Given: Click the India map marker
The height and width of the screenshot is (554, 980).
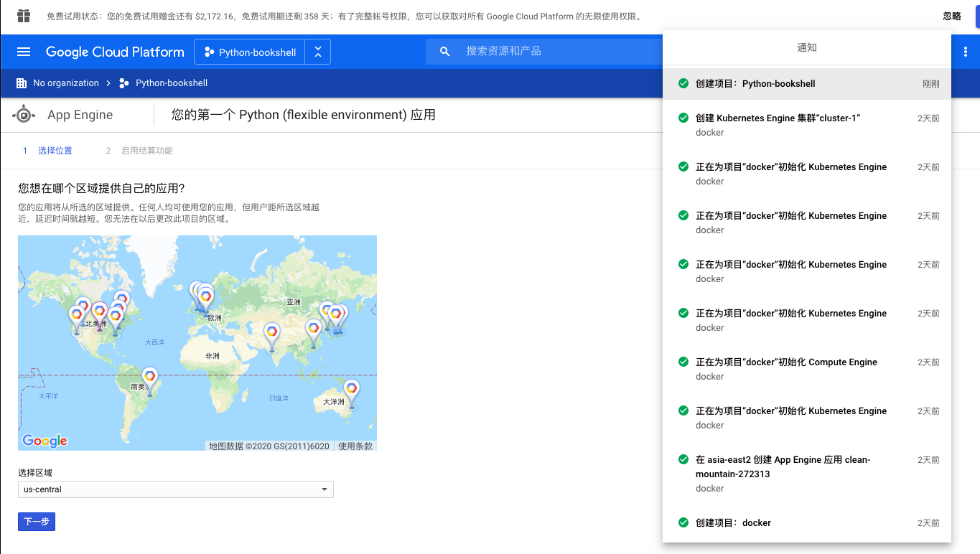Looking at the screenshot, I should 271,336.
